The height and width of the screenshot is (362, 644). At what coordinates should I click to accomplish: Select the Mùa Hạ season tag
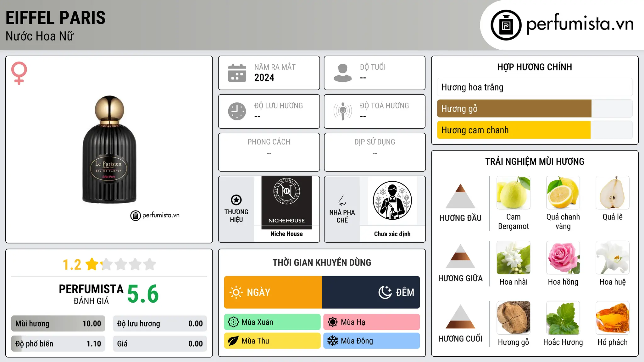pyautogui.click(x=372, y=322)
